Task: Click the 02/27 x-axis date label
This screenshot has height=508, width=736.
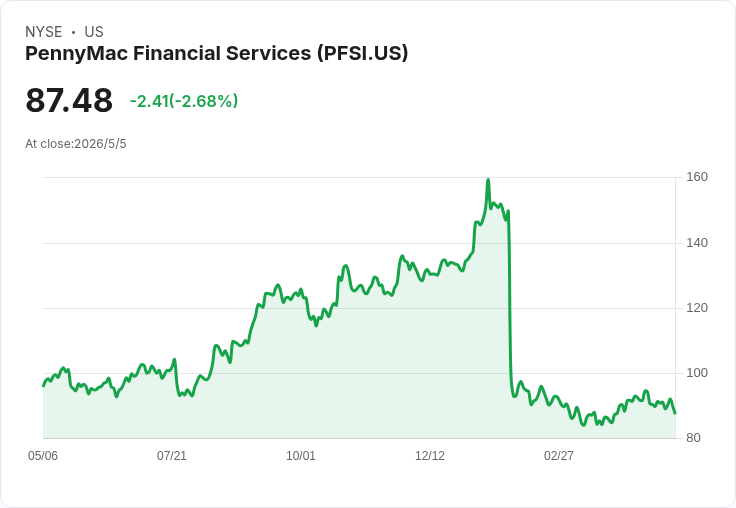Action: coord(559,456)
